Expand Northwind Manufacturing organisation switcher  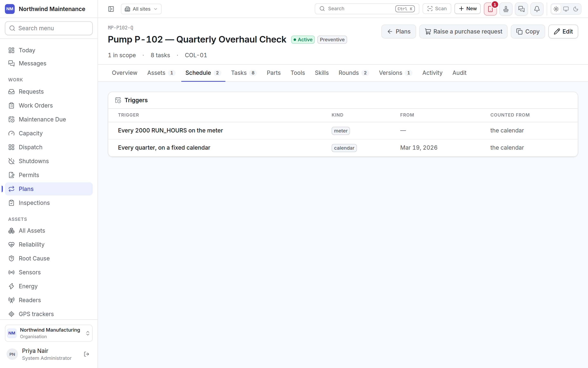(x=49, y=333)
